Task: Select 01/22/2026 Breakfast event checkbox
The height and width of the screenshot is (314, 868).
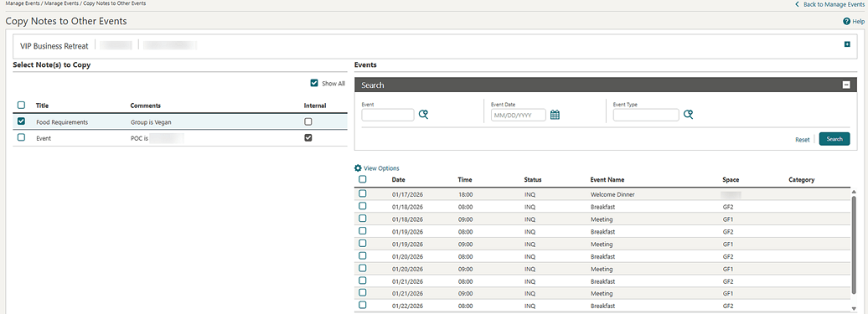Action: point(363,305)
